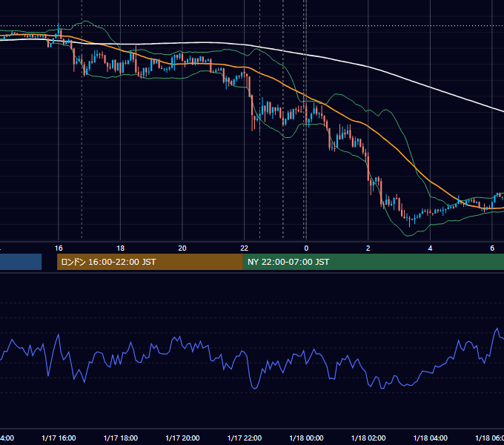Screen dimensions: 504x445
Task: Click the 1/17 16:00 time label
Action: tap(59, 438)
